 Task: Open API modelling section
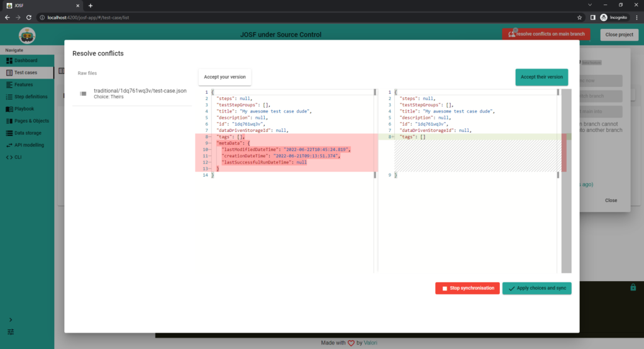(29, 145)
